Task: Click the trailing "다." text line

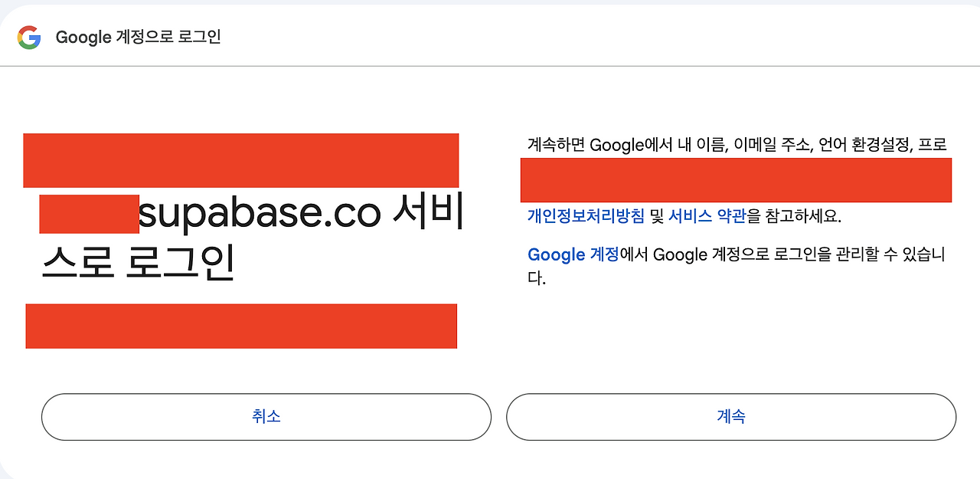Action: pyautogui.click(x=536, y=278)
